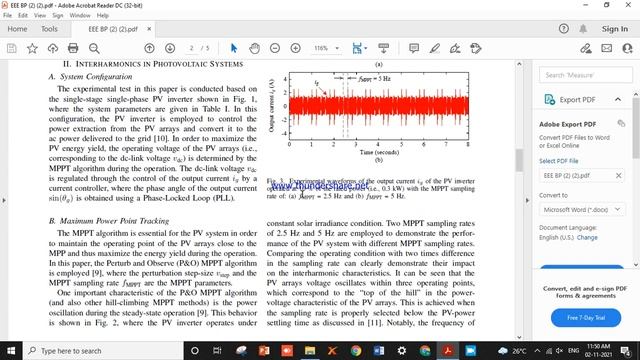Click the read mode scroll icon
The height and width of the screenshot is (360, 640).
pos(383,48)
